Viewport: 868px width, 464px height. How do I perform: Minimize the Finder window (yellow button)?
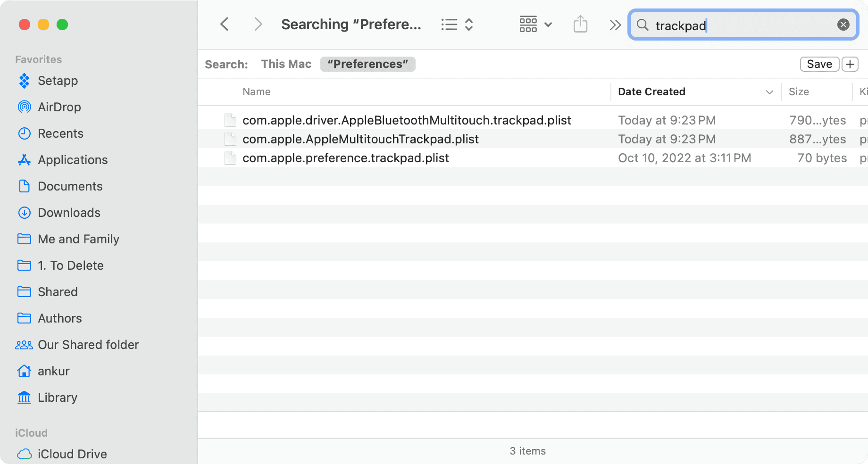click(43, 25)
